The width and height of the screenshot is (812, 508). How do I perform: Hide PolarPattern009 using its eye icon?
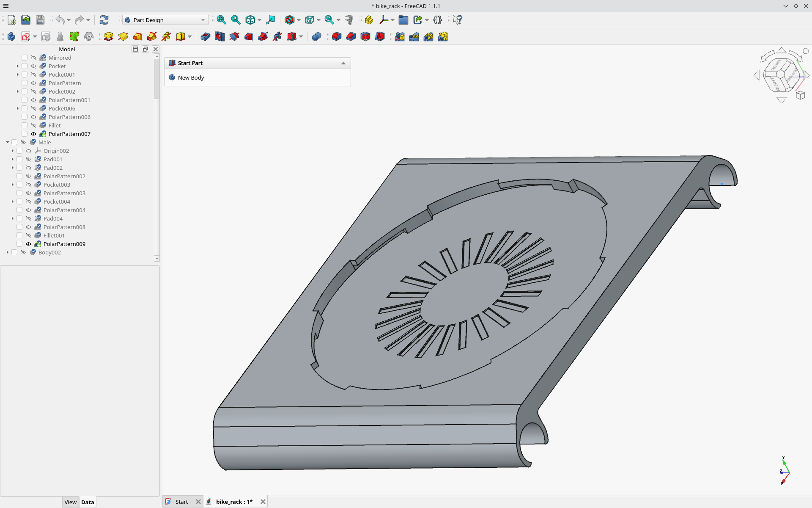[x=28, y=244]
